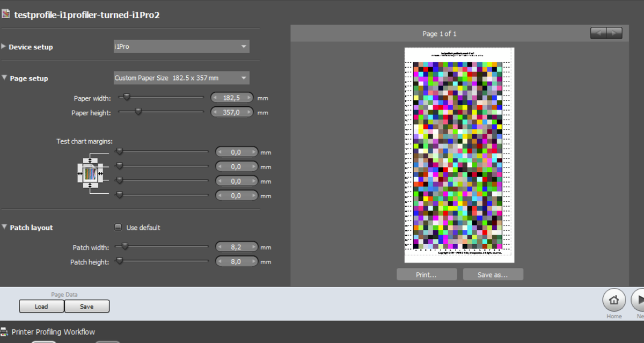Click the Paper width slider handle
Viewport: 644px width, 343px height.
[x=127, y=97]
